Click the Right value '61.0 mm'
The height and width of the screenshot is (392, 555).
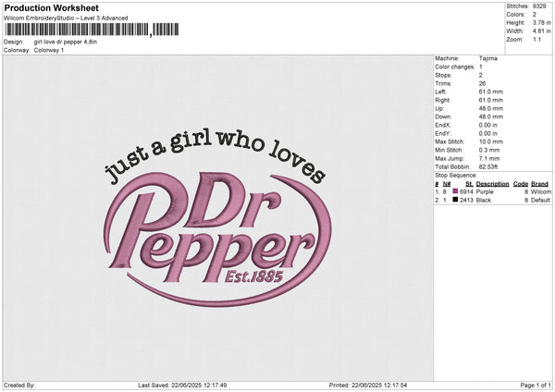491,100
